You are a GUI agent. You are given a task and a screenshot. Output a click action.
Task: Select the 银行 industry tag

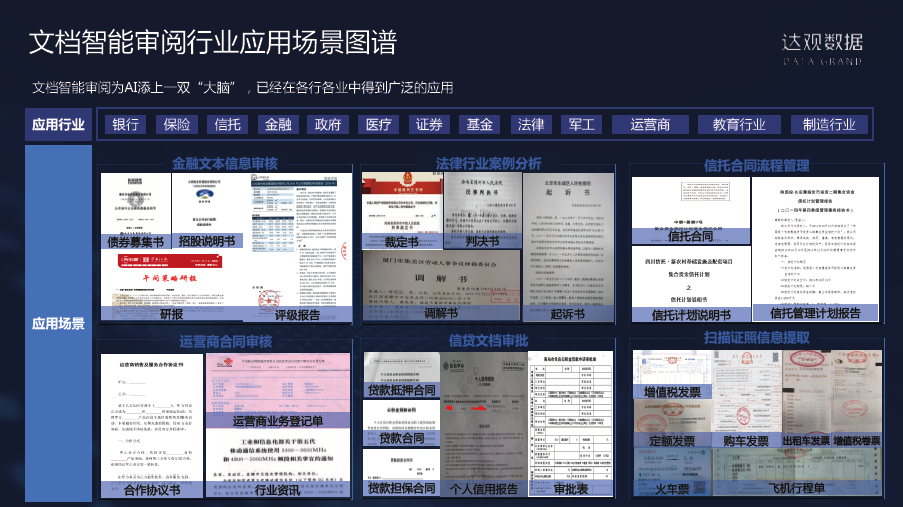pyautogui.click(x=125, y=125)
